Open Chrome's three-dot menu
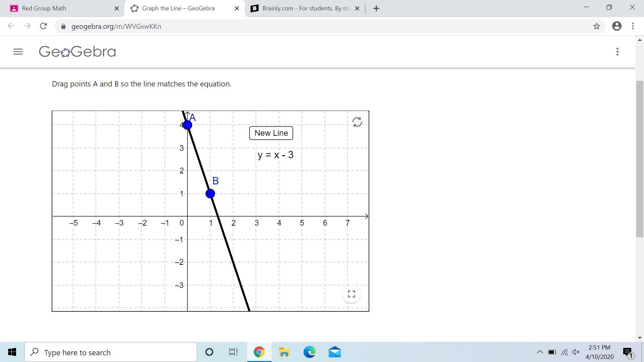644x362 pixels. coord(633,26)
